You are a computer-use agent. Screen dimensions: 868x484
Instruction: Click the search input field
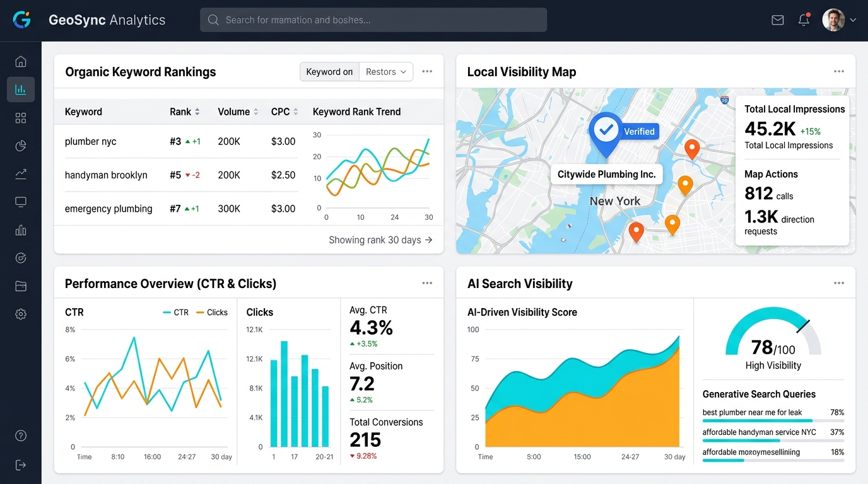point(373,20)
